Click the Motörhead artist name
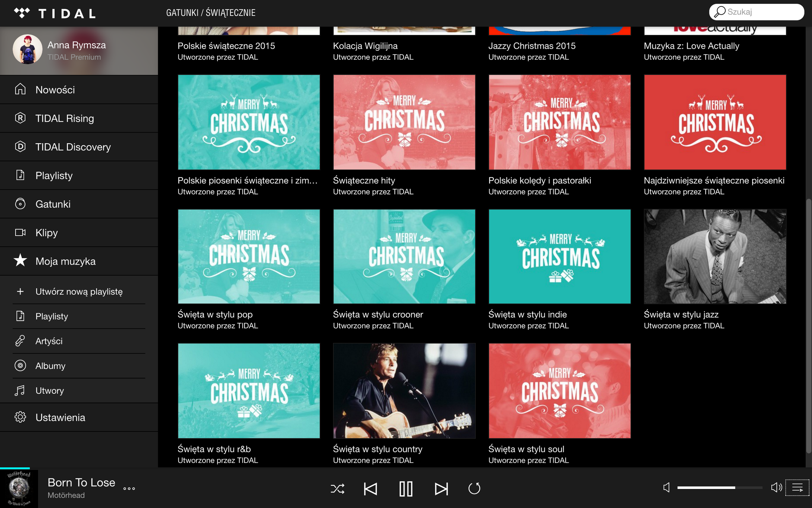The width and height of the screenshot is (812, 508). (66, 495)
